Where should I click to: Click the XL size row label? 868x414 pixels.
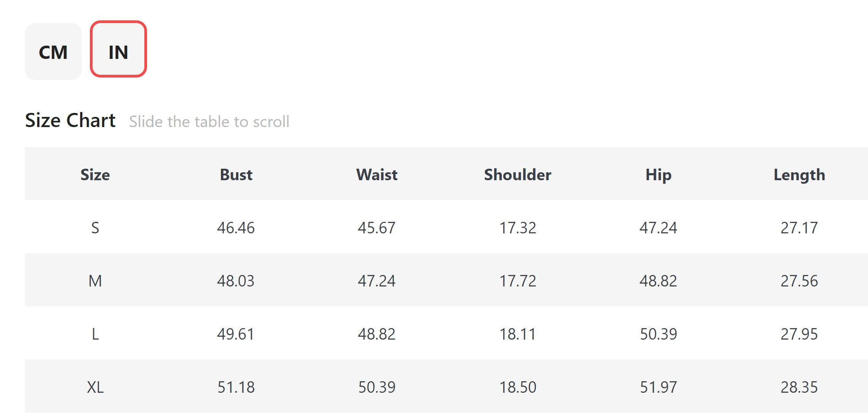pos(95,387)
